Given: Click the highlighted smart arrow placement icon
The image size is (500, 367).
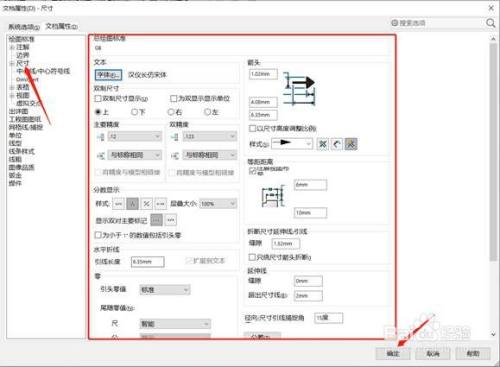Looking at the screenshot, I should [x=351, y=144].
